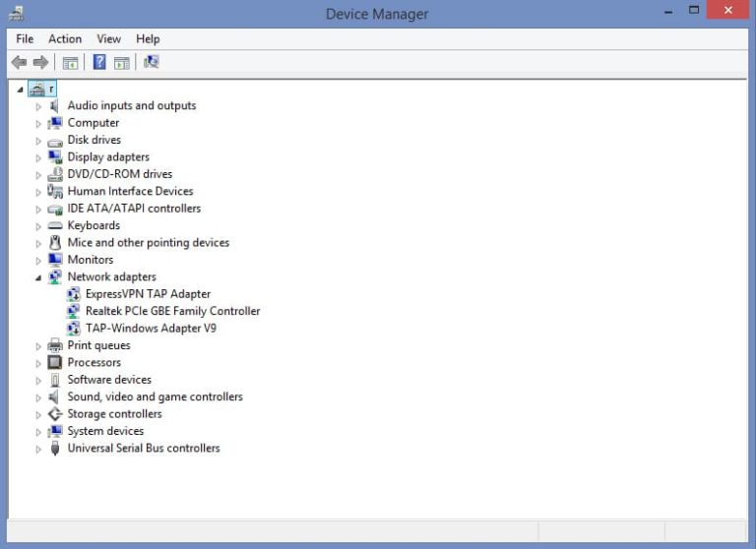This screenshot has width=756, height=549.
Task: Click the Device Manager title bar icon
Action: coord(17,13)
